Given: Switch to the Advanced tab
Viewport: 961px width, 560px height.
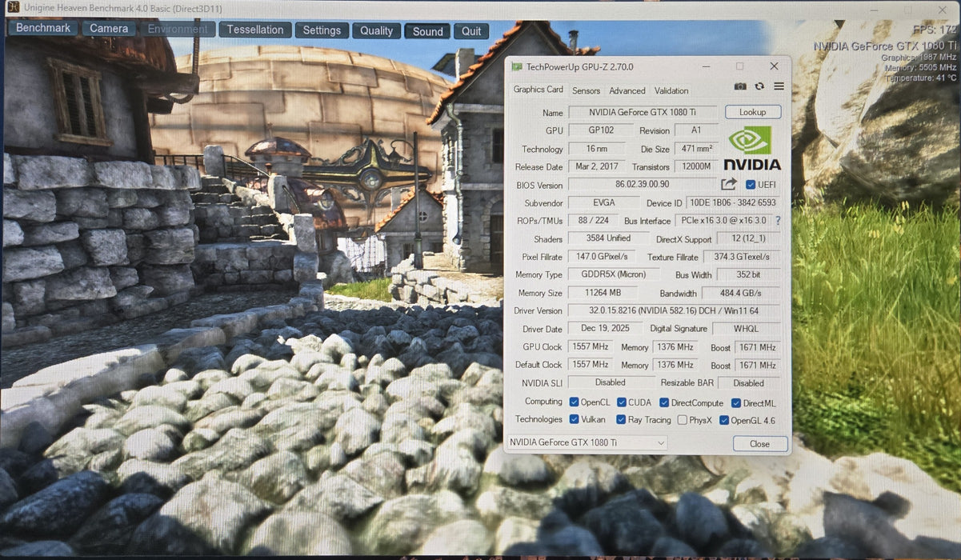Looking at the screenshot, I should pos(627,90).
